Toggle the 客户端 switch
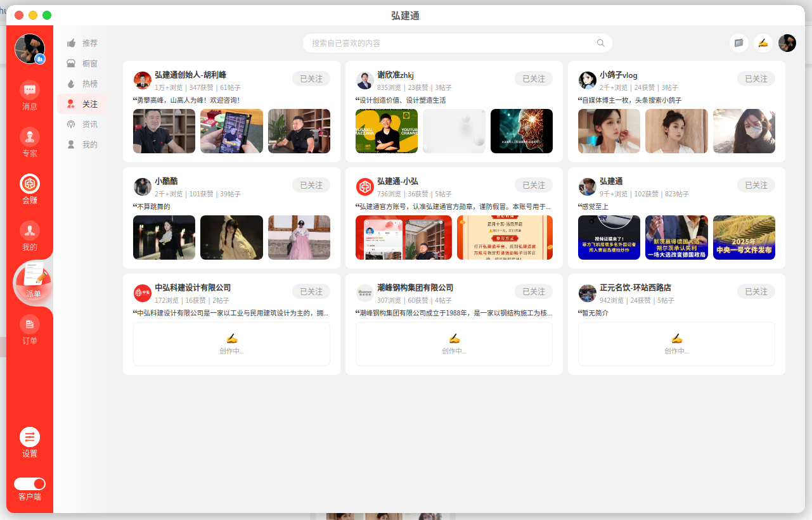The width and height of the screenshot is (812, 520). (x=30, y=483)
